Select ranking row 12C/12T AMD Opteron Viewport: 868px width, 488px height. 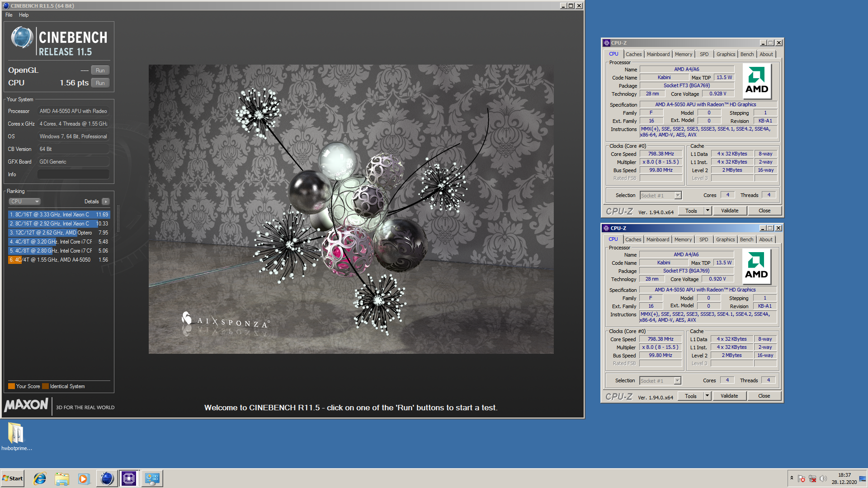click(59, 233)
